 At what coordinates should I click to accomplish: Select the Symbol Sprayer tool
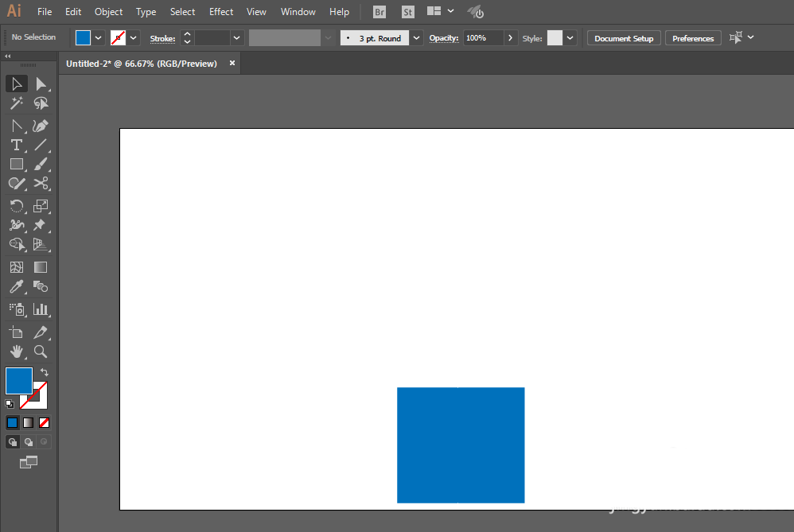[16, 309]
